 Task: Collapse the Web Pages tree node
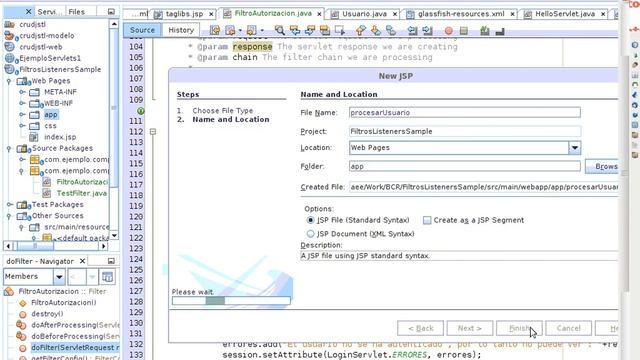point(9,81)
